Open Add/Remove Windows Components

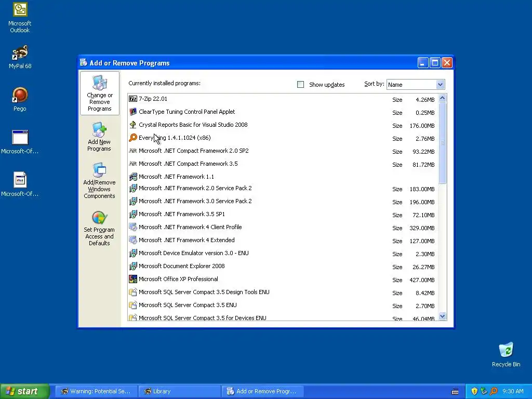99,180
